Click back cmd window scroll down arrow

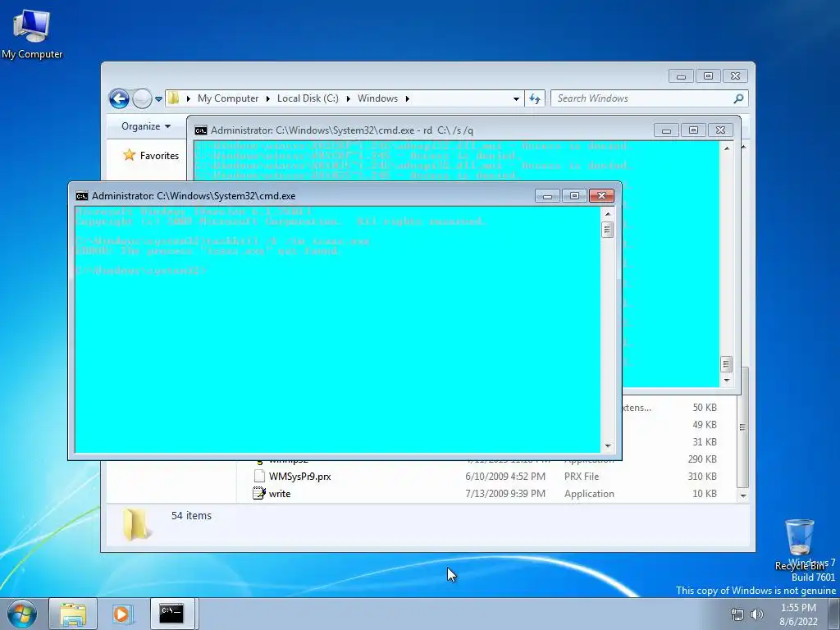pyautogui.click(x=727, y=380)
